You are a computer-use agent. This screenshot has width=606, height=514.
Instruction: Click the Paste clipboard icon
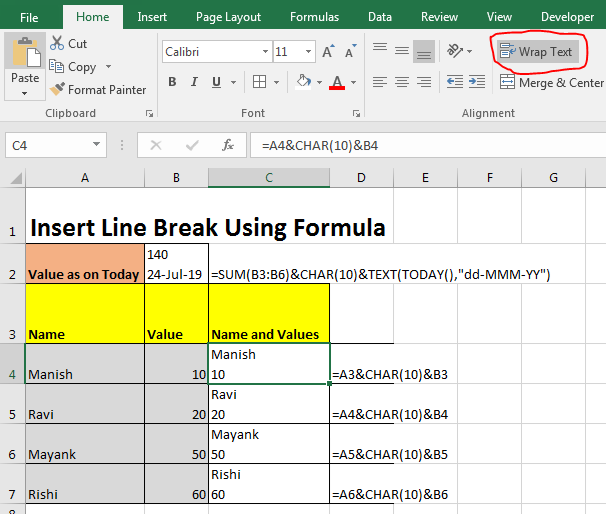tap(26, 52)
